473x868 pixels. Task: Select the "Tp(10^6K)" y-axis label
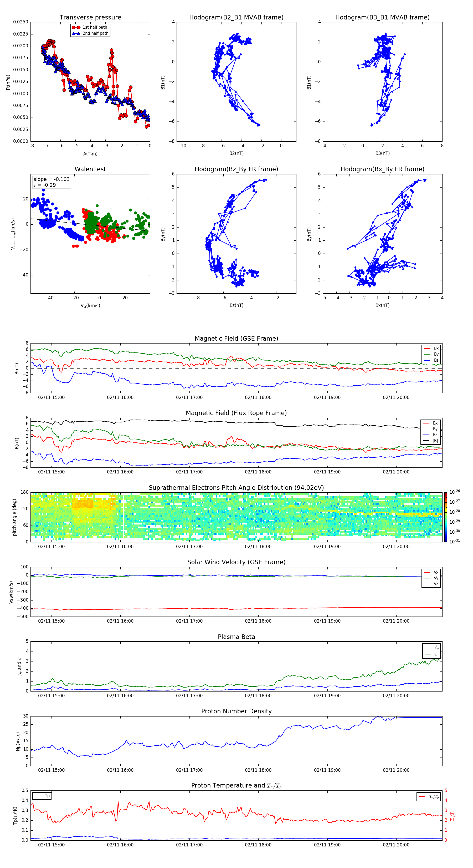(15, 815)
